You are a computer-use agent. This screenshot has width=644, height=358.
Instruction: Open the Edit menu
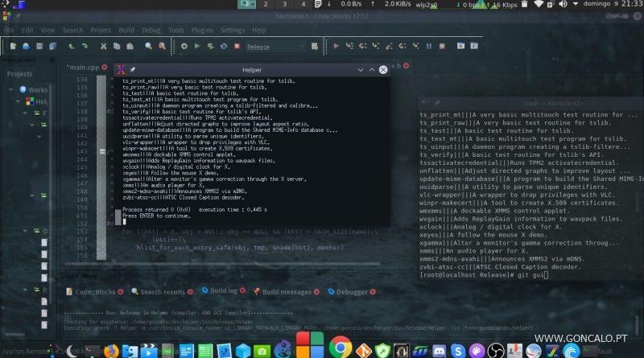pos(27,30)
